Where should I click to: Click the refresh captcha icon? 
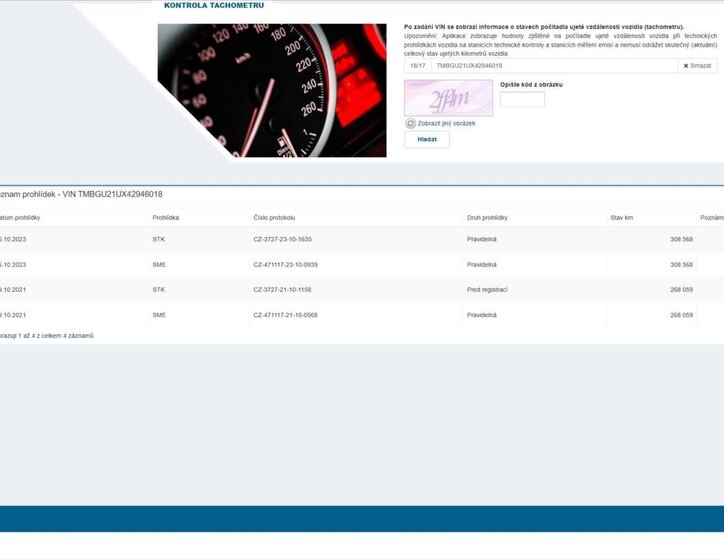(x=410, y=123)
